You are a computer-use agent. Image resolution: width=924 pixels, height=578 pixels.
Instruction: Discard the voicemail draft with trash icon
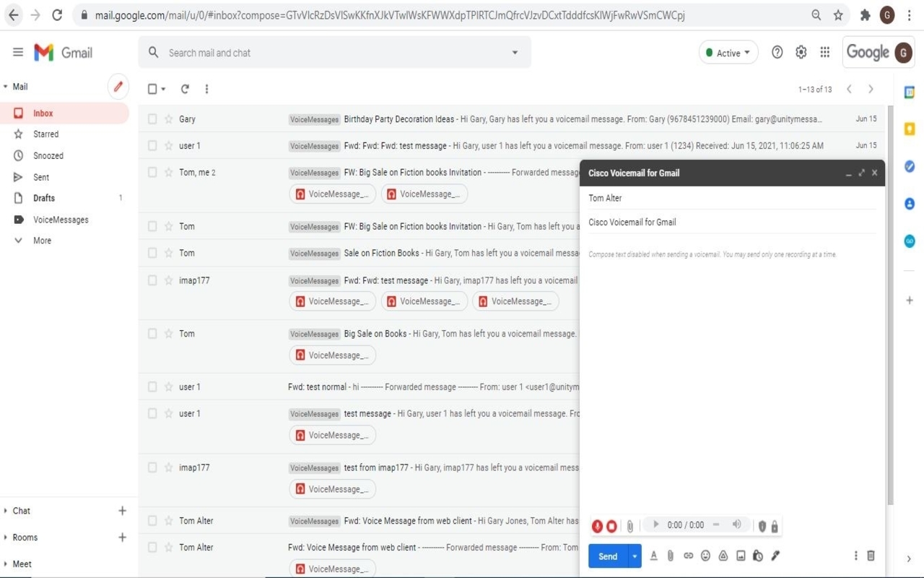871,555
